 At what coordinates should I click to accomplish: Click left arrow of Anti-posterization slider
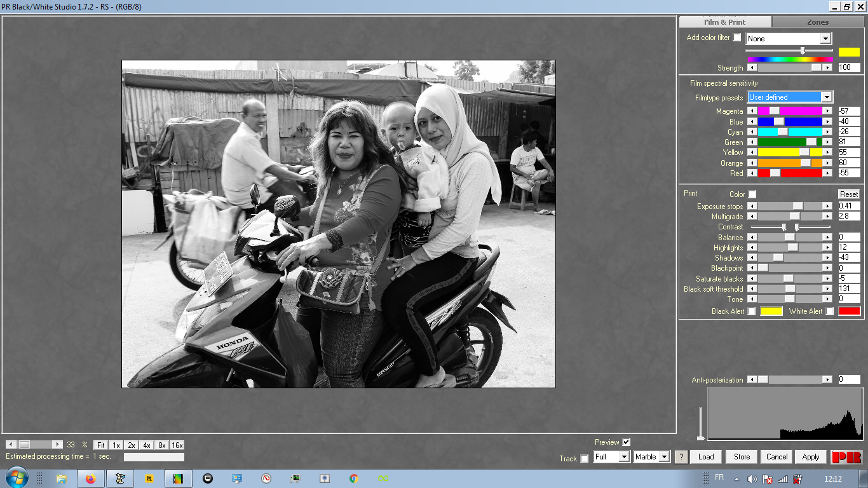pos(752,379)
